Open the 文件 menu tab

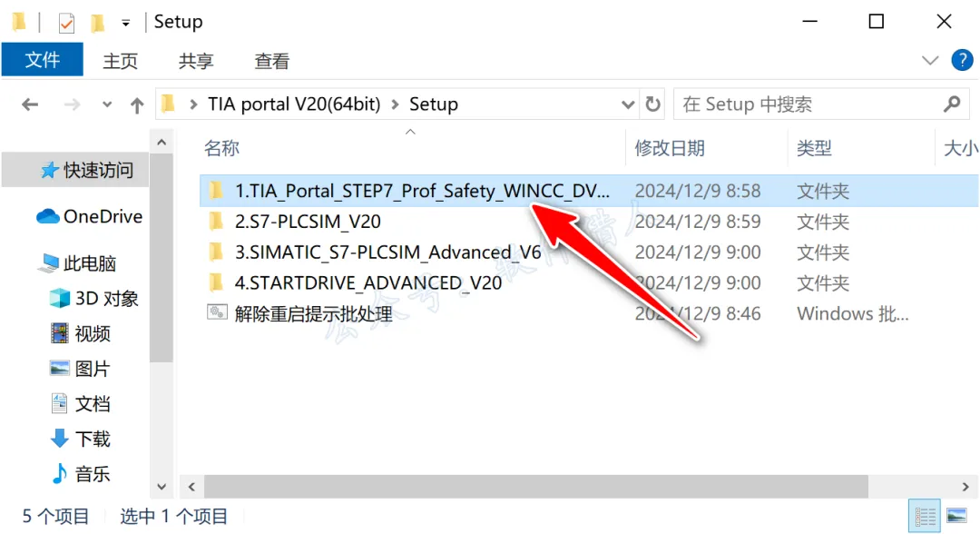(x=43, y=60)
